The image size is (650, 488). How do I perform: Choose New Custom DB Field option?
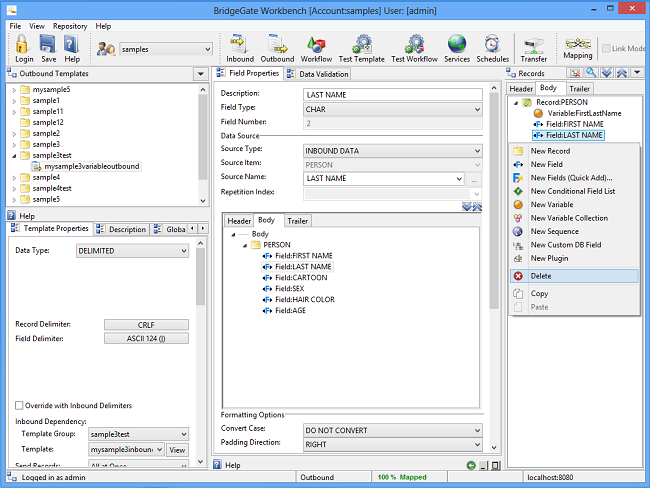(574, 245)
